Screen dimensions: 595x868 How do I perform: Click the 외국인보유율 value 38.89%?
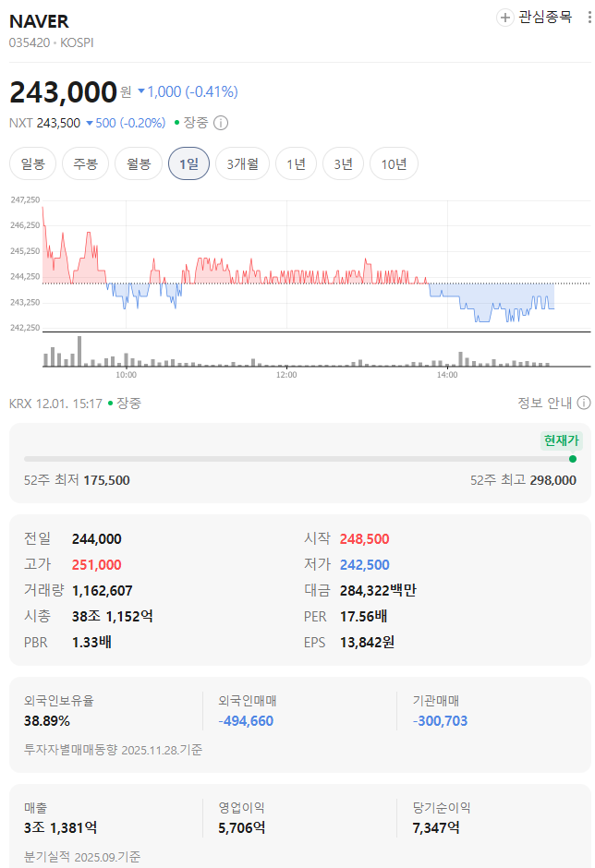click(46, 721)
